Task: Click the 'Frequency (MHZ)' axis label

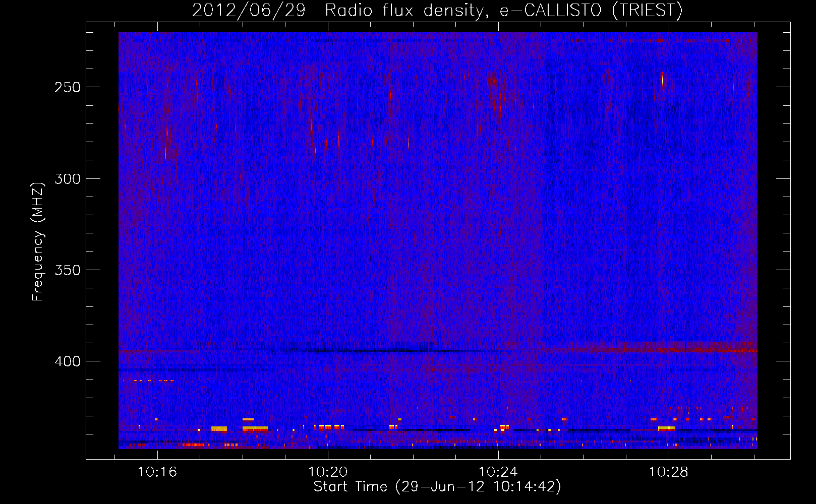Action: pos(38,241)
